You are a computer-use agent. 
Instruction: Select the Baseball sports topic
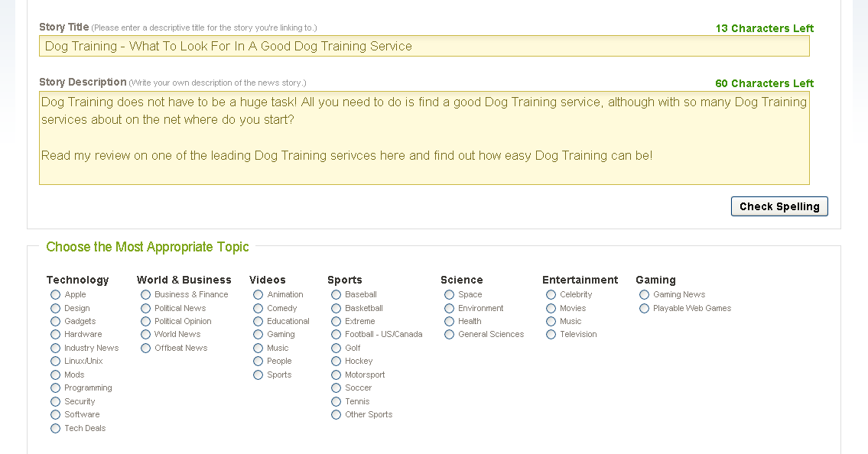[336, 295]
